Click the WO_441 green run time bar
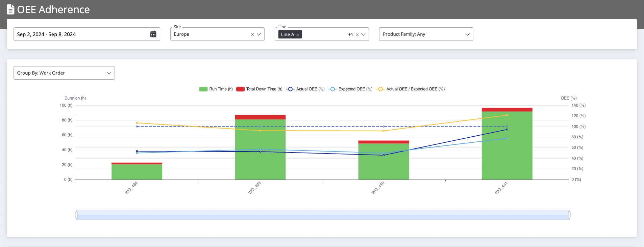644x247 pixels. coord(507,145)
